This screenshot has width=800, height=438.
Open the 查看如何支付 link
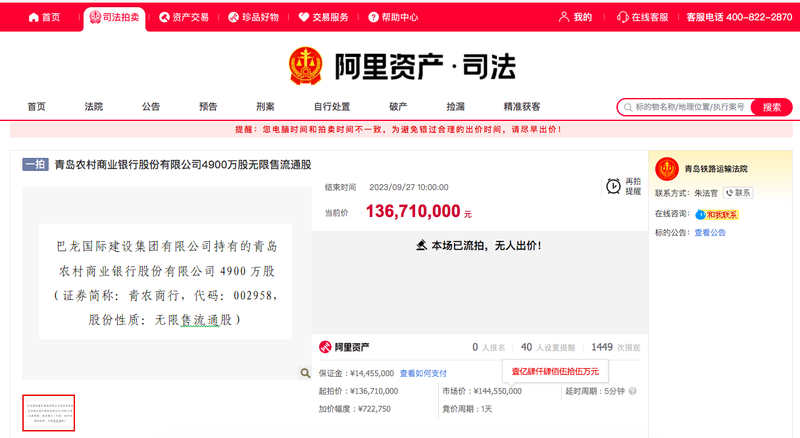coord(423,373)
